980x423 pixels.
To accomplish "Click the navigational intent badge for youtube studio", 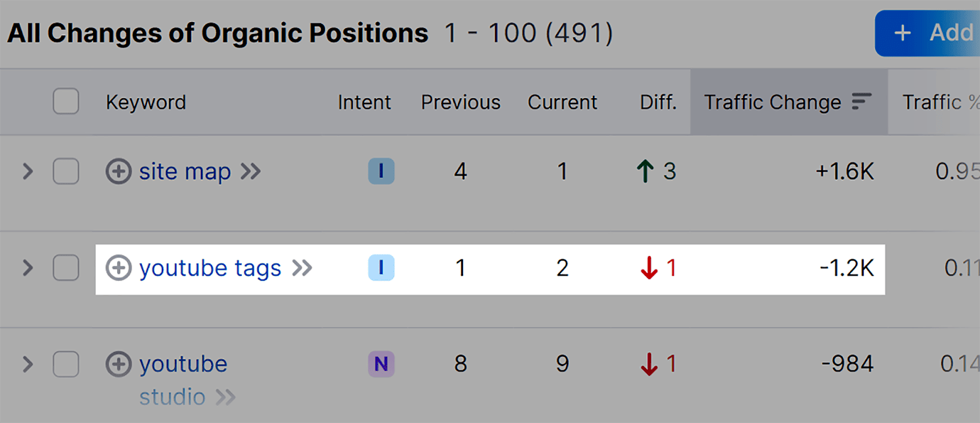I will point(381,364).
